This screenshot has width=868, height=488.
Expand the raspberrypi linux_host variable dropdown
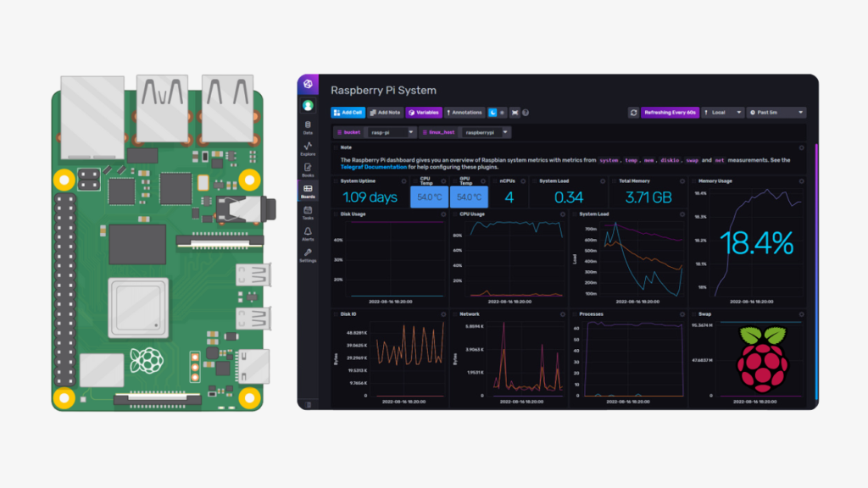click(x=486, y=132)
